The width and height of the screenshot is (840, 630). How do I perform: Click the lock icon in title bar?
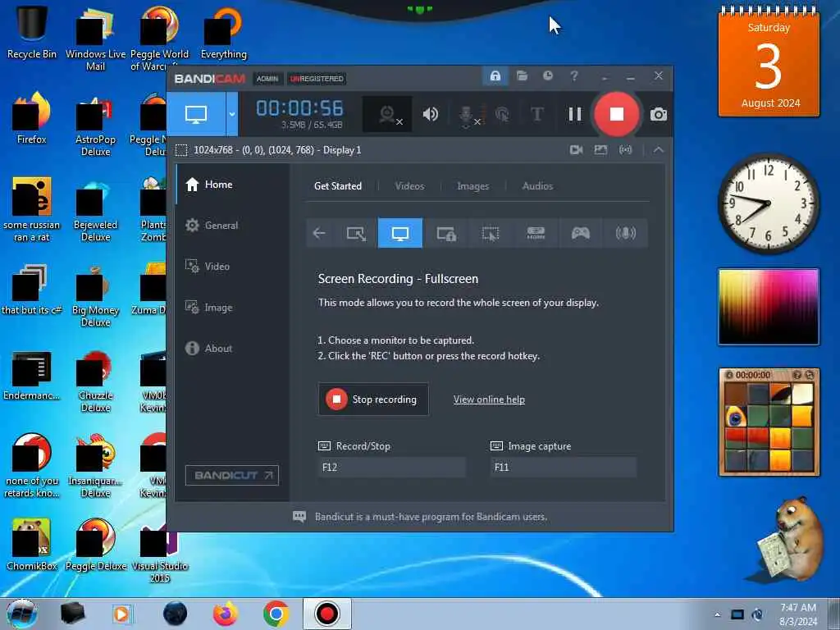point(495,76)
